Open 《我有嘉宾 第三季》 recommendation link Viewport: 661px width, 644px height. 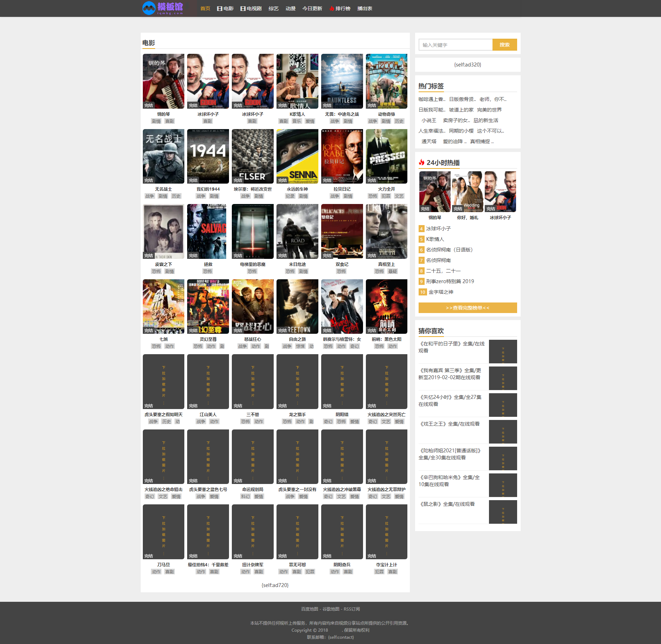(x=450, y=374)
